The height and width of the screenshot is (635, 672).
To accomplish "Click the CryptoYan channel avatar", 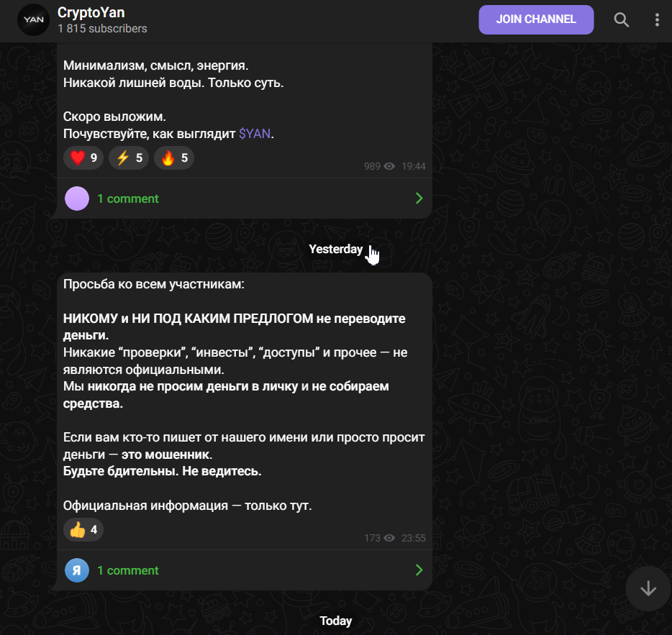I will [x=33, y=20].
